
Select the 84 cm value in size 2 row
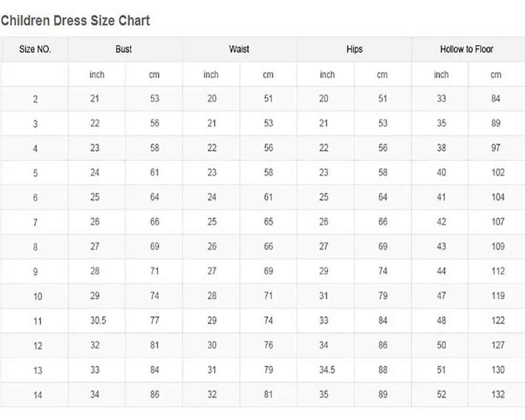tap(496, 99)
